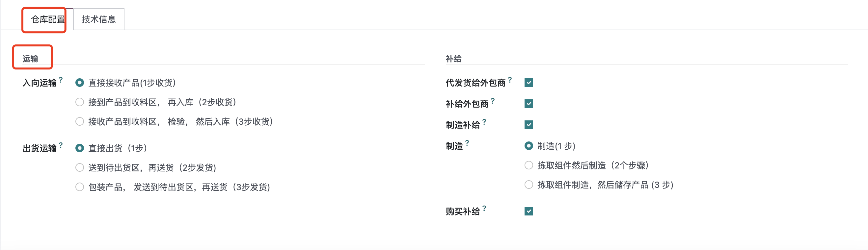This screenshot has height=250, width=868.
Task: Select 直接接收产品(1步收货) radio option
Action: pos(79,83)
